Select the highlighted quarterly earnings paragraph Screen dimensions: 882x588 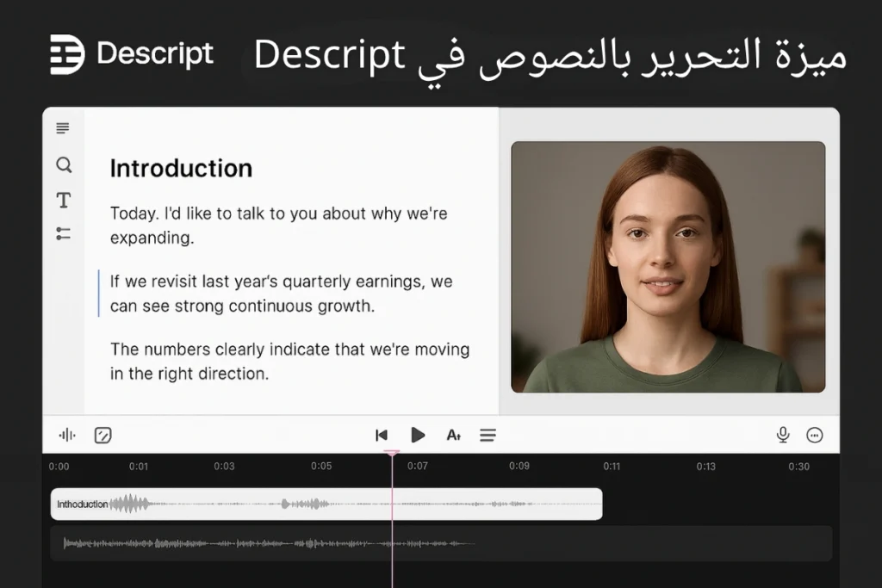pos(280,293)
